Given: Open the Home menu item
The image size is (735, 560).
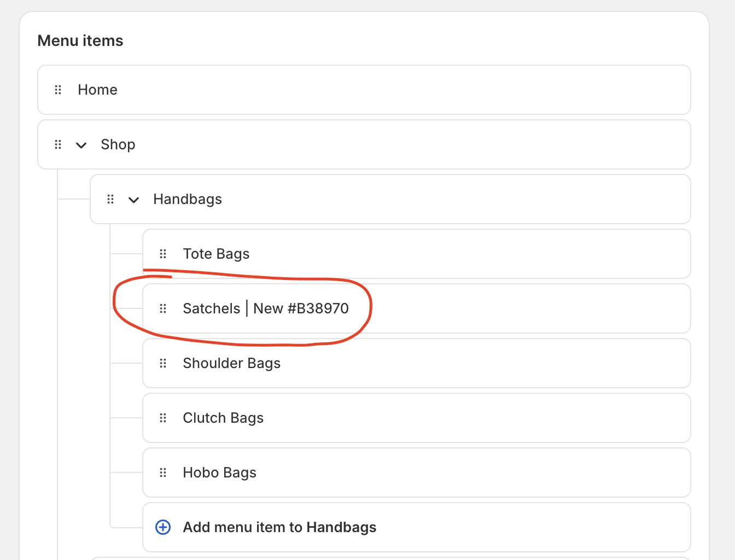Looking at the screenshot, I should [x=97, y=90].
